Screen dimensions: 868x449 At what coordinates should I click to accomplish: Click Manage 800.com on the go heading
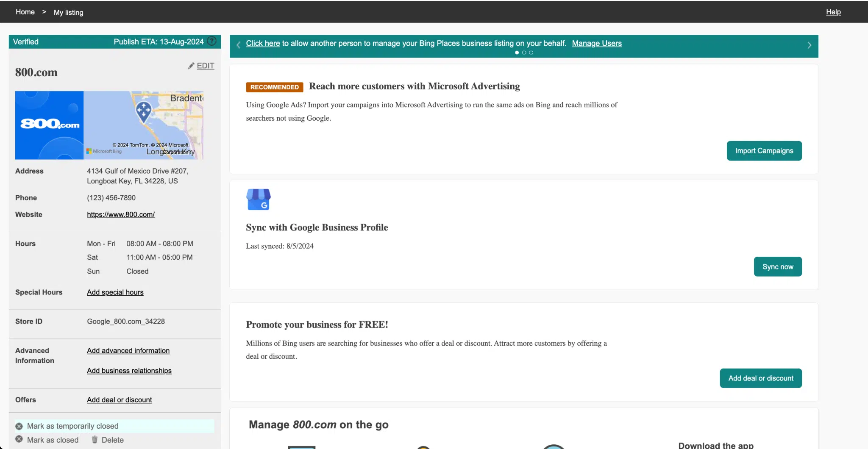point(319,424)
